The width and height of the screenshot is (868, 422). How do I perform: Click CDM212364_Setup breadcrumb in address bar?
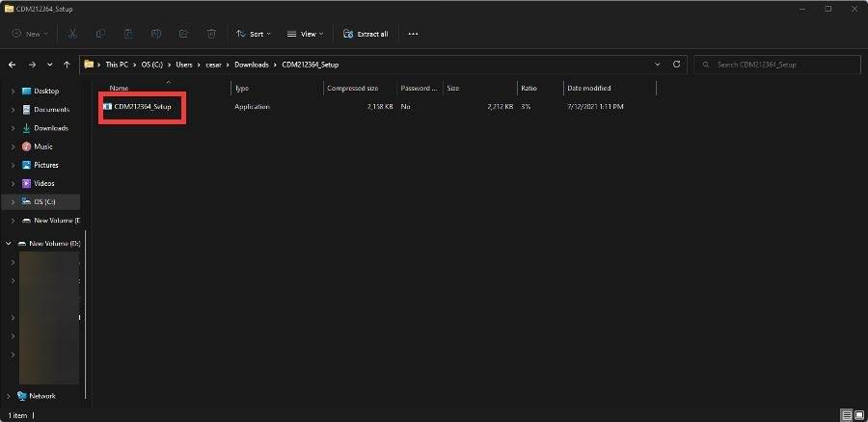[x=310, y=65]
